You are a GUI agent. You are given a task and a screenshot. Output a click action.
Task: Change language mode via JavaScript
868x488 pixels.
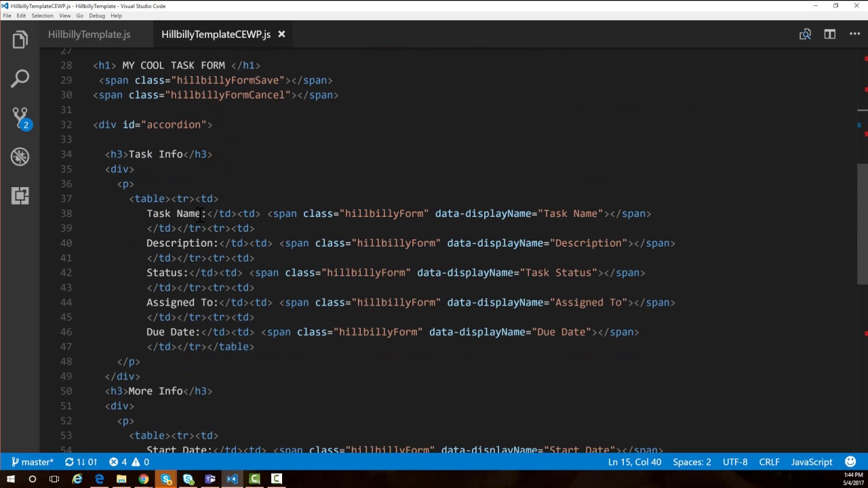tap(812, 462)
